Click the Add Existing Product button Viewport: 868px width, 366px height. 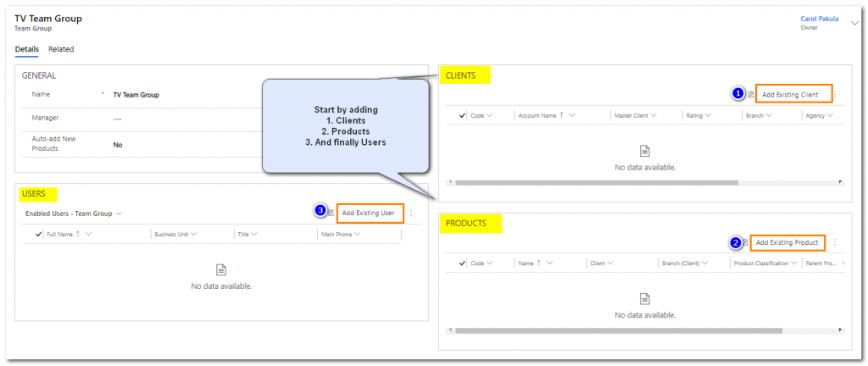point(787,242)
